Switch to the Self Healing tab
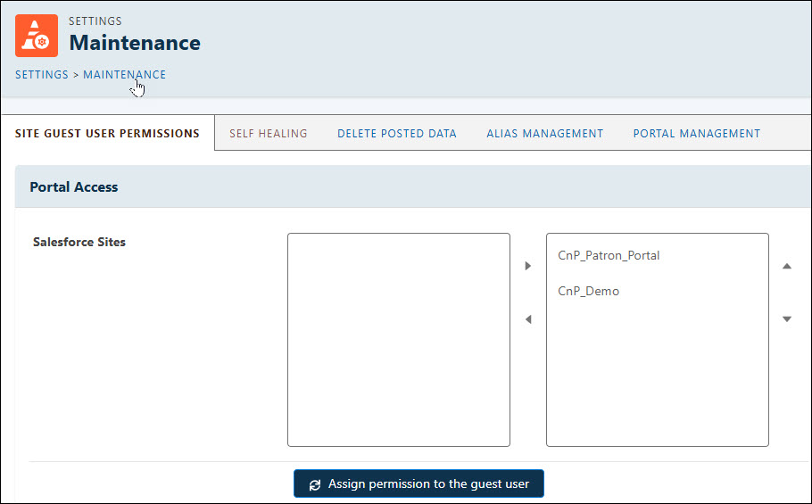The height and width of the screenshot is (504, 812). coord(269,134)
